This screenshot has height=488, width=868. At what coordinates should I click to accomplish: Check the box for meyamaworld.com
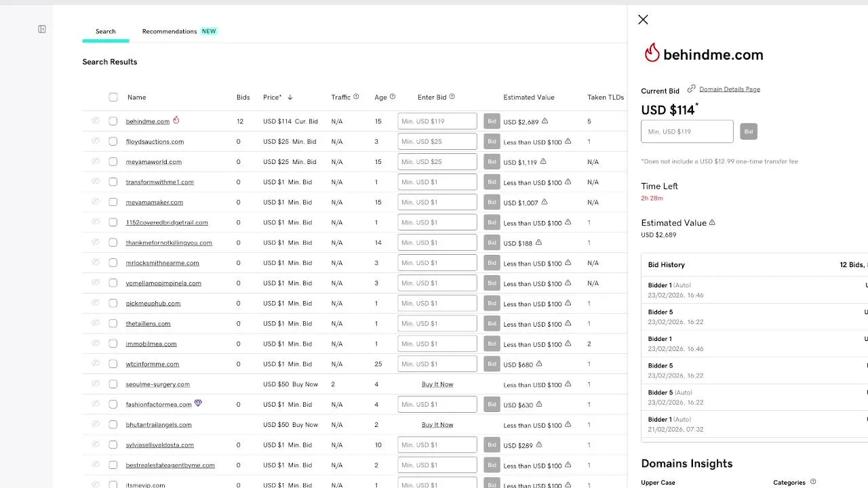(x=113, y=162)
